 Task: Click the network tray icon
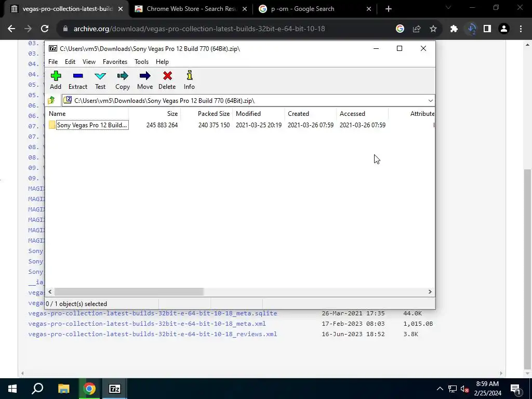pos(453,389)
